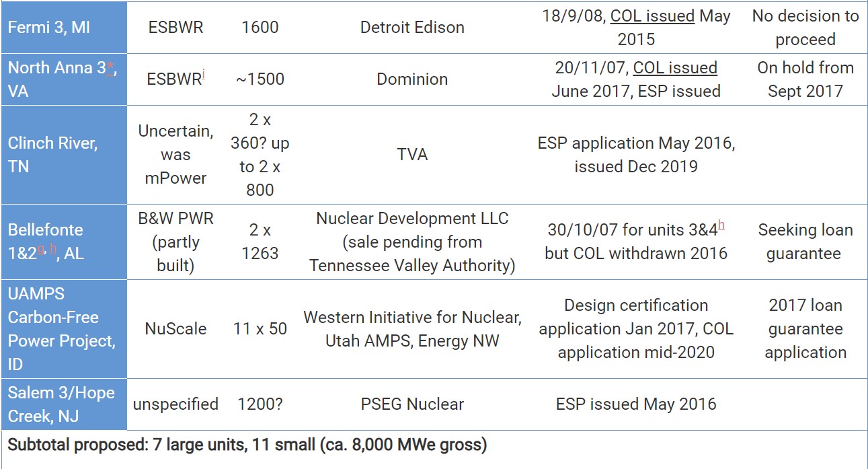Click the '~1500' capacity value
868x469 pixels.
click(260, 79)
